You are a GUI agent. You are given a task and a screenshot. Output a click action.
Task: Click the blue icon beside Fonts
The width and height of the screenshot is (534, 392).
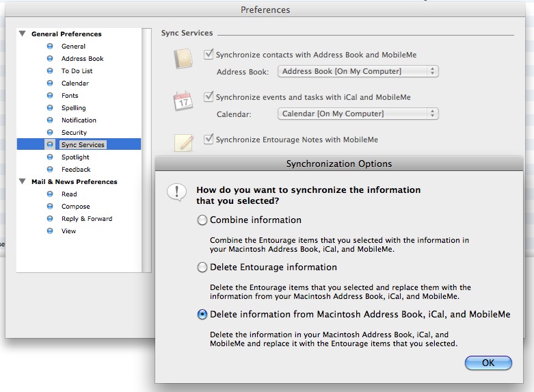click(x=50, y=95)
